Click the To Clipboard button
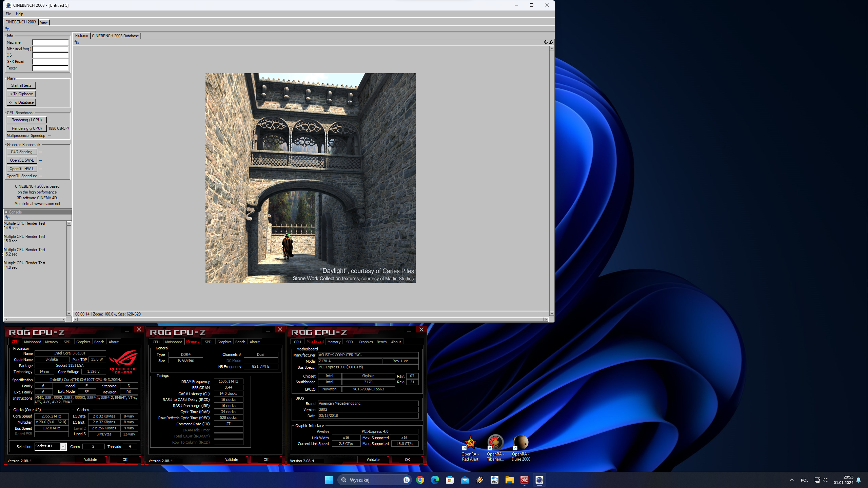The width and height of the screenshot is (868, 488). point(21,94)
